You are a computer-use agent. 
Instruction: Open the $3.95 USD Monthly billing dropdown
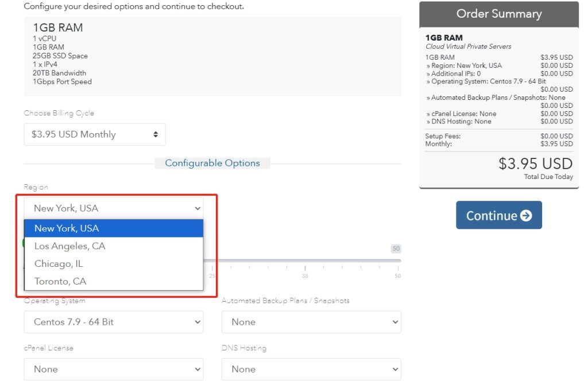[x=95, y=134]
